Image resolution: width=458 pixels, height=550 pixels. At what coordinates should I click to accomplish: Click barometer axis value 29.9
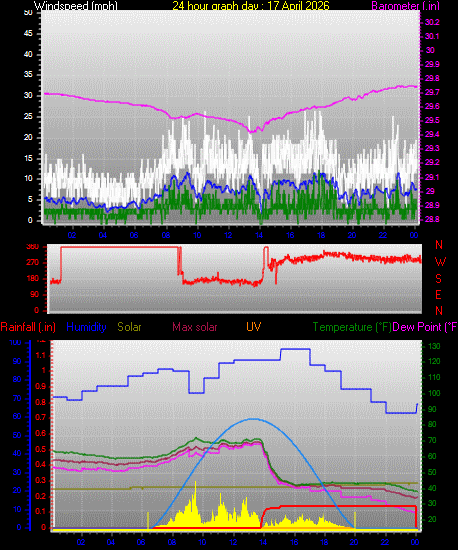click(x=432, y=65)
